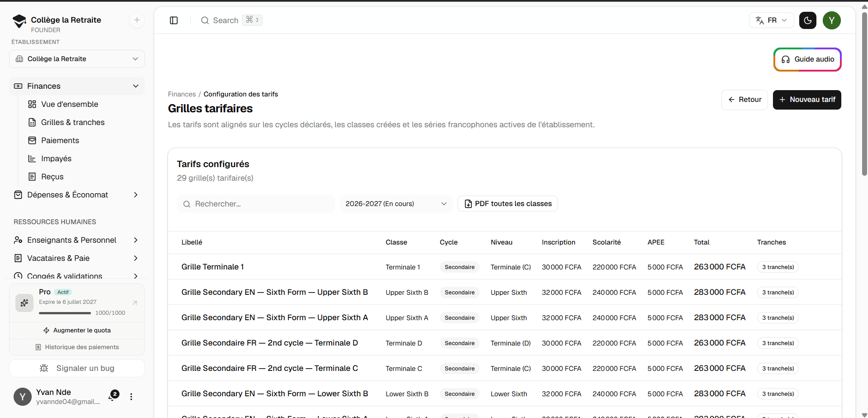
Task: Click the Guide audio headphones button
Action: point(807,59)
